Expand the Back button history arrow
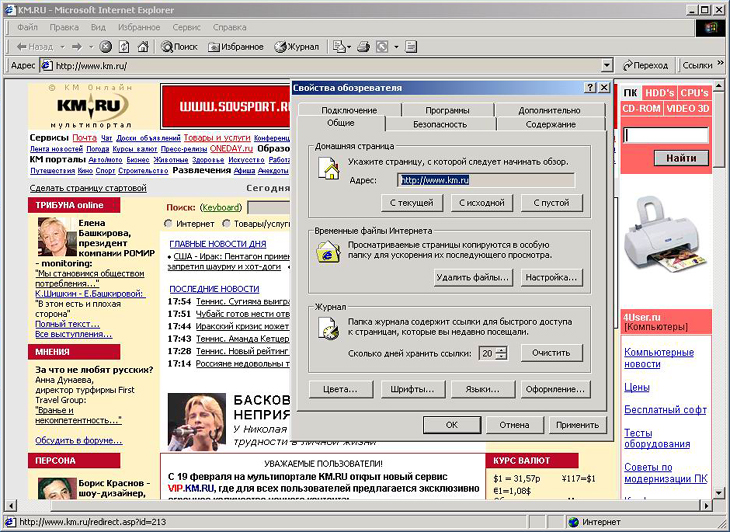Image resolution: width=730 pixels, height=532 pixels. (x=61, y=46)
